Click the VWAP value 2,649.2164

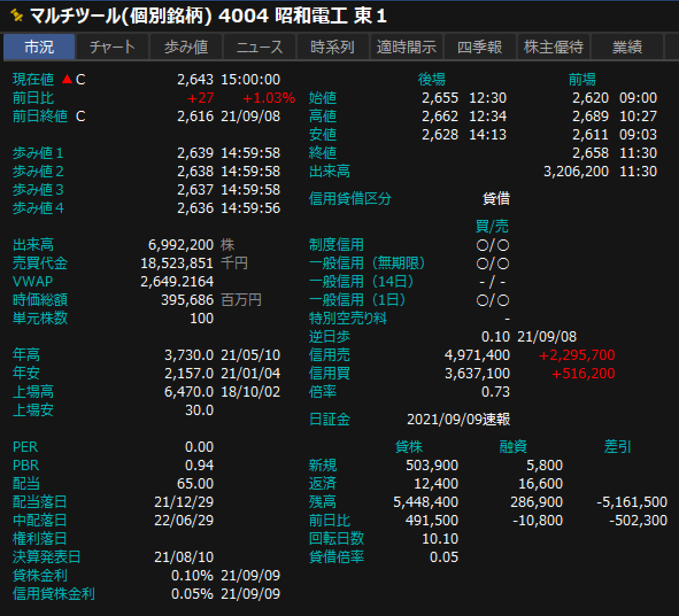pyautogui.click(x=177, y=282)
